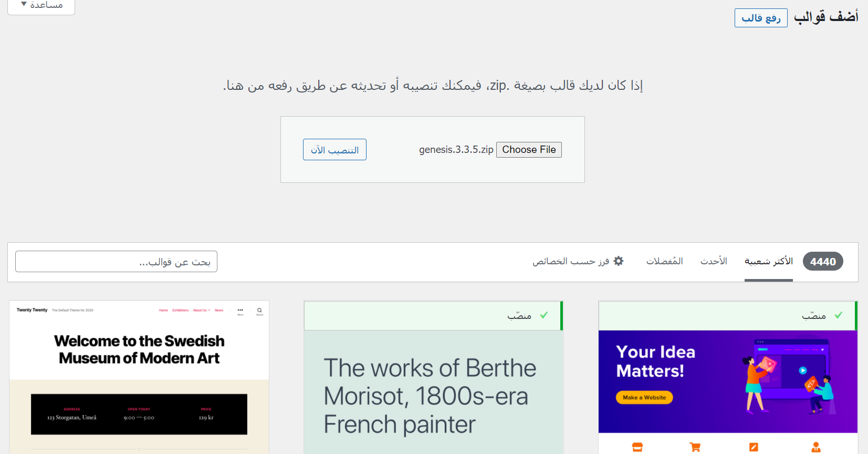Click the blue play button in theme illustration

803,370
